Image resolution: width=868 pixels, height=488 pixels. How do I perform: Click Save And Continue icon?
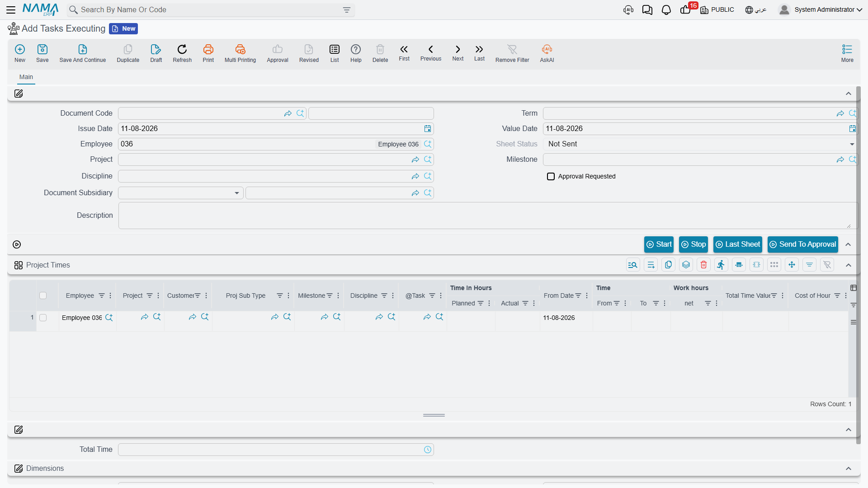[83, 49]
